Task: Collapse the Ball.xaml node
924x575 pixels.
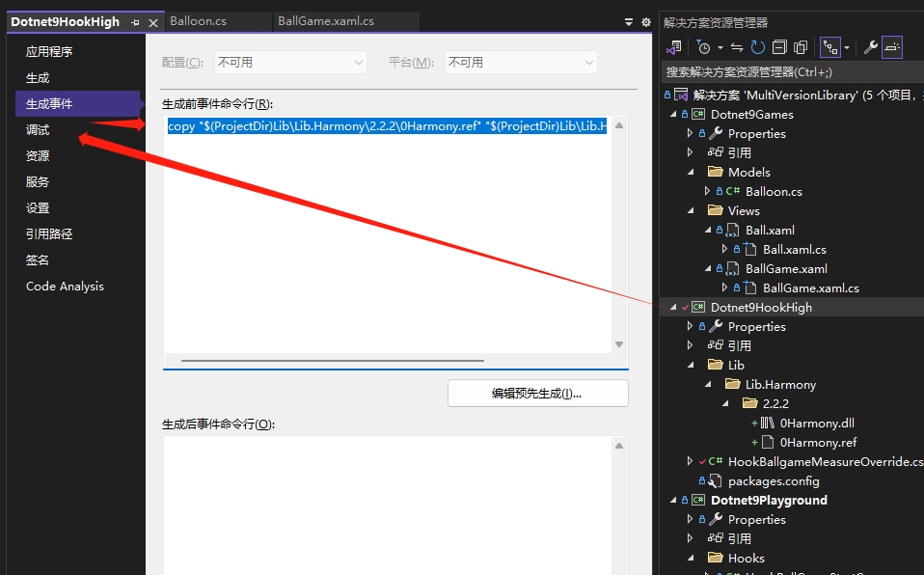Action: (x=708, y=231)
